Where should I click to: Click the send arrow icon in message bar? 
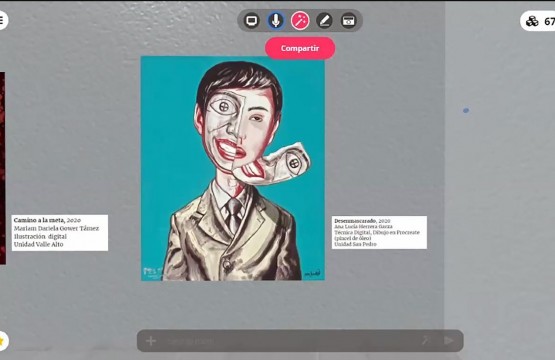tap(449, 341)
